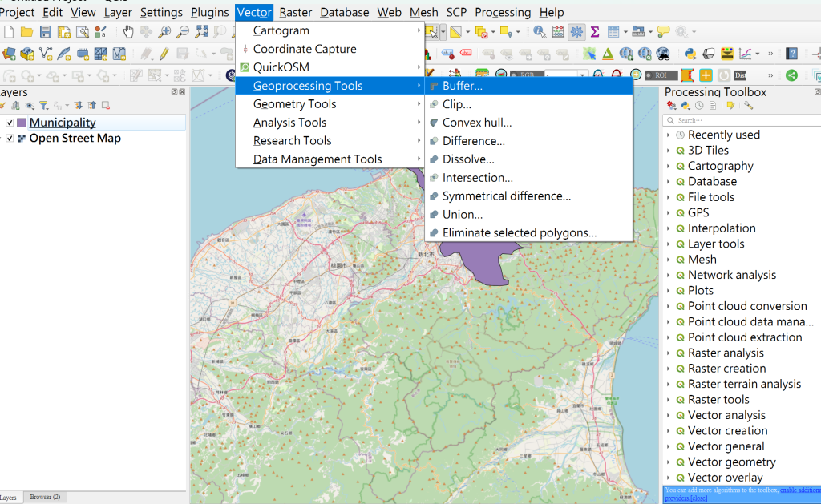Open the attribute table dropdown arrow
The width and height of the screenshot is (821, 504).
click(625, 32)
